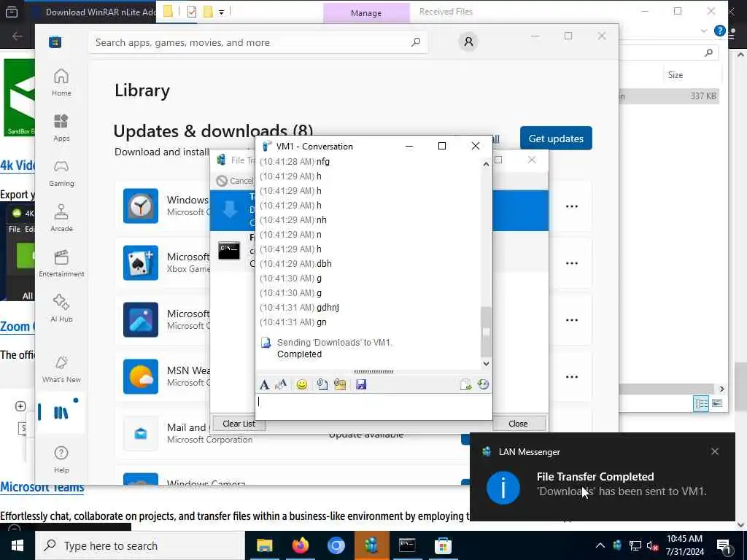Open AI Hub in Store sidebar
Screen dimensions: 747x560
click(x=61, y=308)
